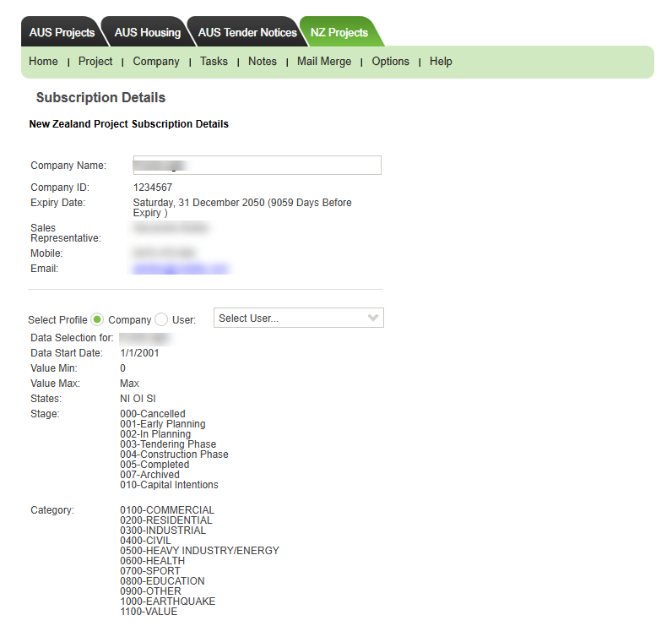
Task: Open the Notes menu item
Action: (x=263, y=62)
